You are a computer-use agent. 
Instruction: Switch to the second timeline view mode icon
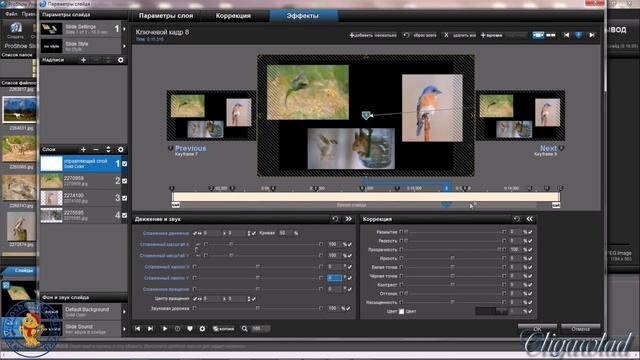(x=551, y=35)
